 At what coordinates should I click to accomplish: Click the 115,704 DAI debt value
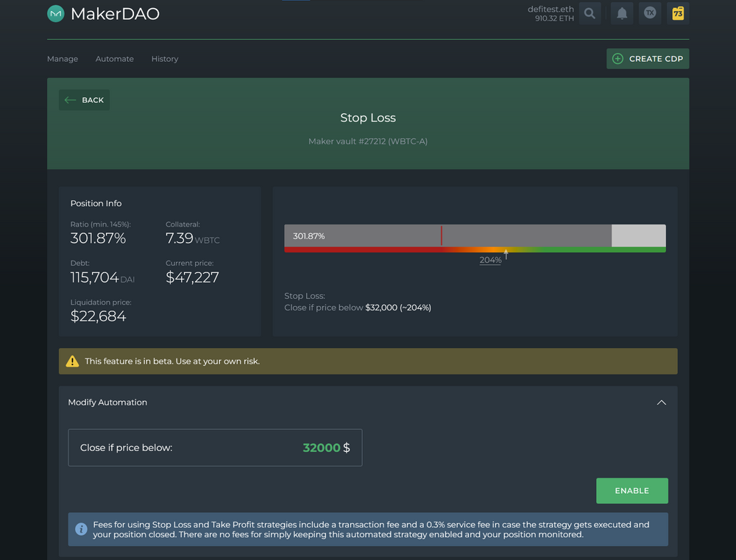pyautogui.click(x=102, y=277)
